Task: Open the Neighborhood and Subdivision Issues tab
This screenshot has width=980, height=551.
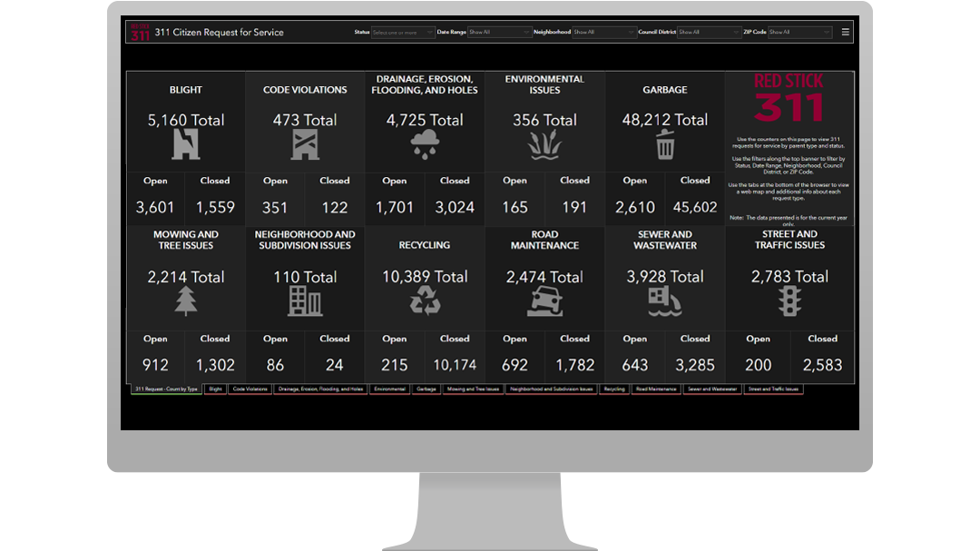Action: click(x=552, y=389)
